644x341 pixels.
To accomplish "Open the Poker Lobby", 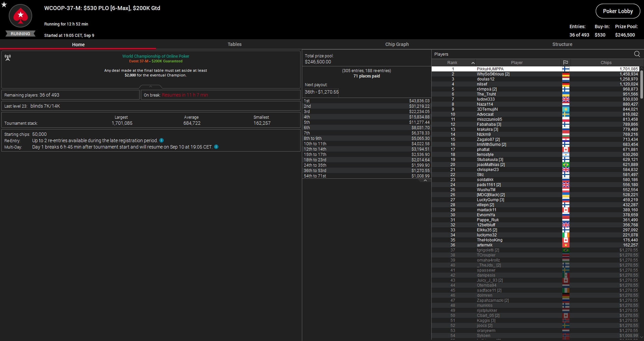I will click(x=618, y=11).
